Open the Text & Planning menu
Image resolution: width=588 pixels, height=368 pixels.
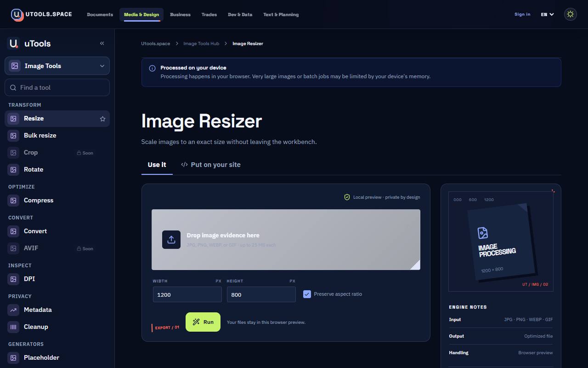(x=281, y=14)
